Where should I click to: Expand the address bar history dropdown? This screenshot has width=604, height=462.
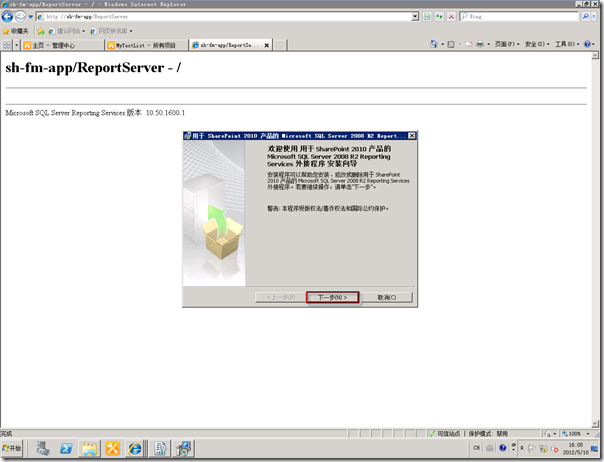tap(415, 17)
